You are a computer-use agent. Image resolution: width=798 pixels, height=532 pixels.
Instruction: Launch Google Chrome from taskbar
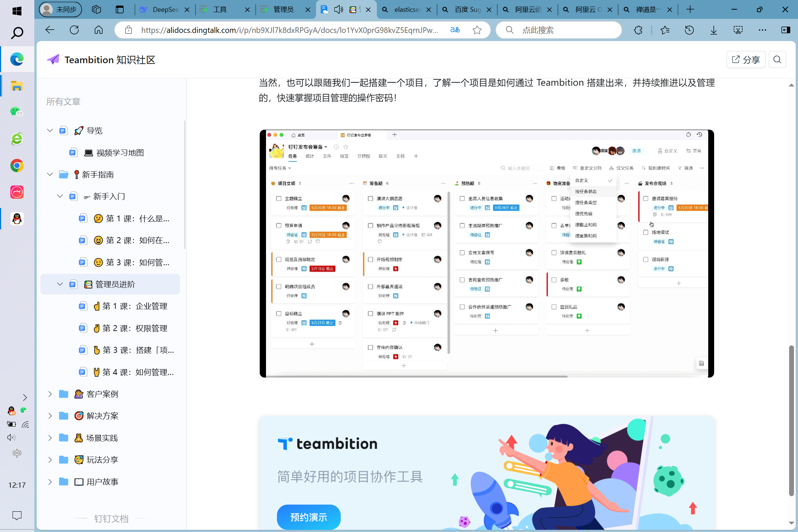(17, 166)
